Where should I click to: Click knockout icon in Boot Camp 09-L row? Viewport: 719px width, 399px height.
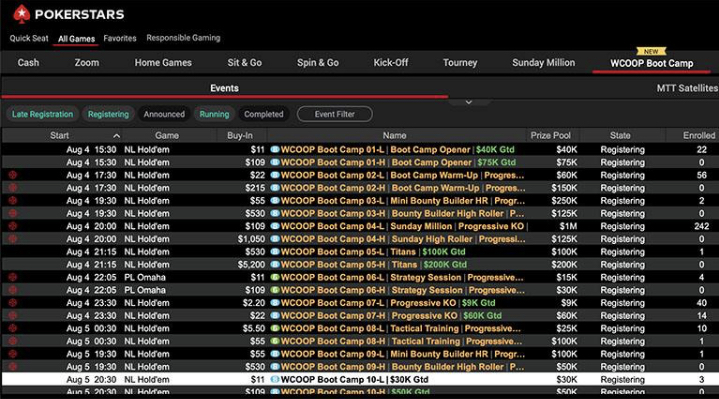pos(13,354)
